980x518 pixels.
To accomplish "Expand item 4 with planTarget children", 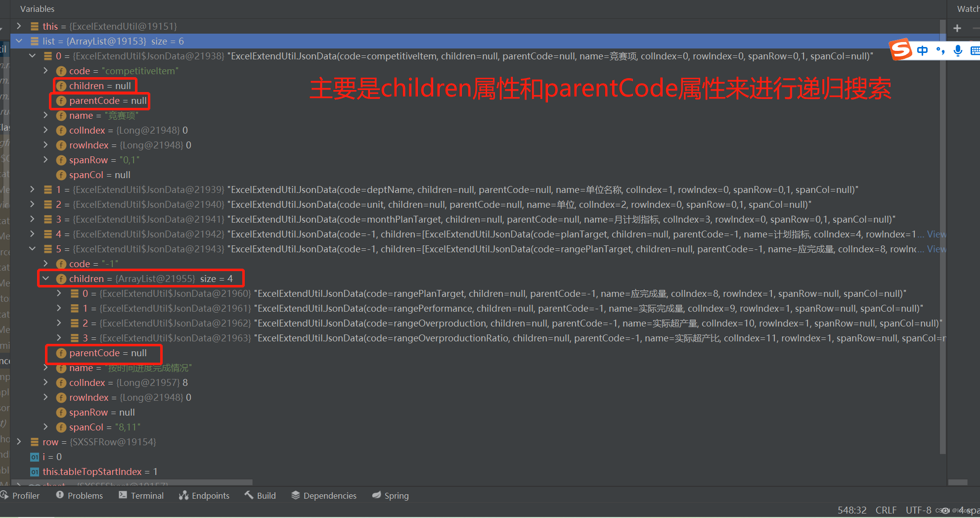I will (x=32, y=234).
